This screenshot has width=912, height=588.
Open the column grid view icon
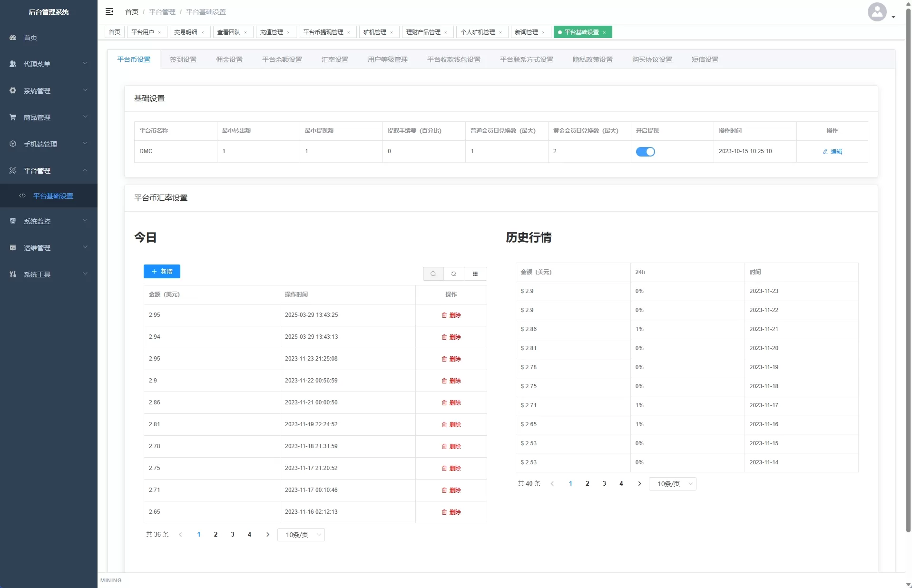coord(475,274)
